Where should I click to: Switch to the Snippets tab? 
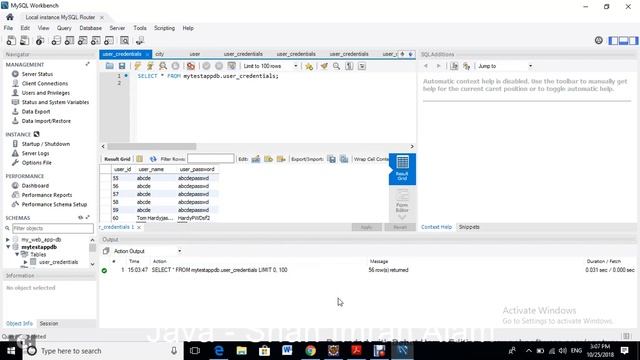[x=469, y=227]
